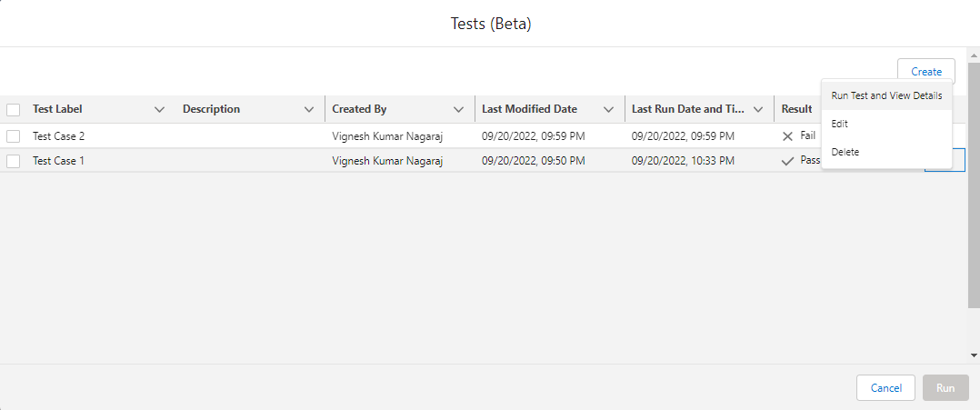The width and height of the screenshot is (980, 410).
Task: Click the Fail X icon for Test Case 2
Action: click(787, 136)
